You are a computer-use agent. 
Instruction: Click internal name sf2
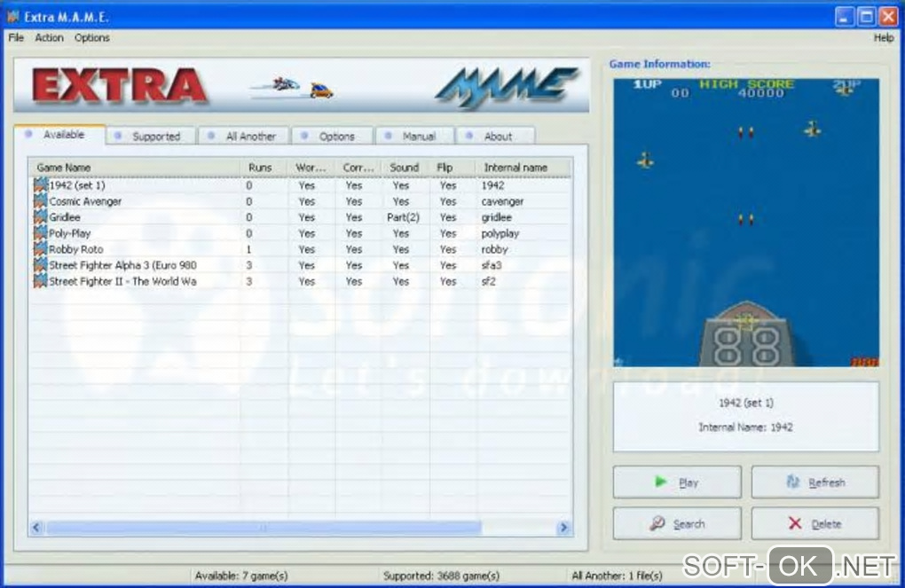(x=488, y=281)
